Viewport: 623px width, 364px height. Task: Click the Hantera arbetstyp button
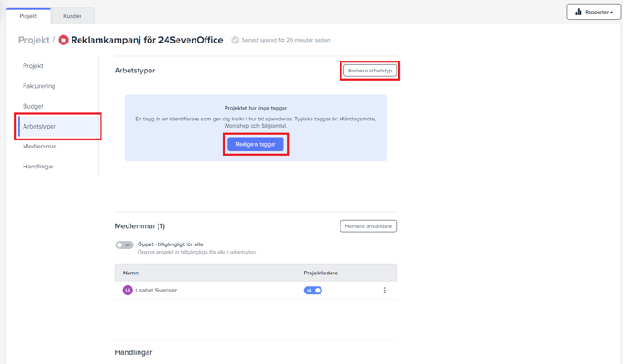pyautogui.click(x=369, y=71)
